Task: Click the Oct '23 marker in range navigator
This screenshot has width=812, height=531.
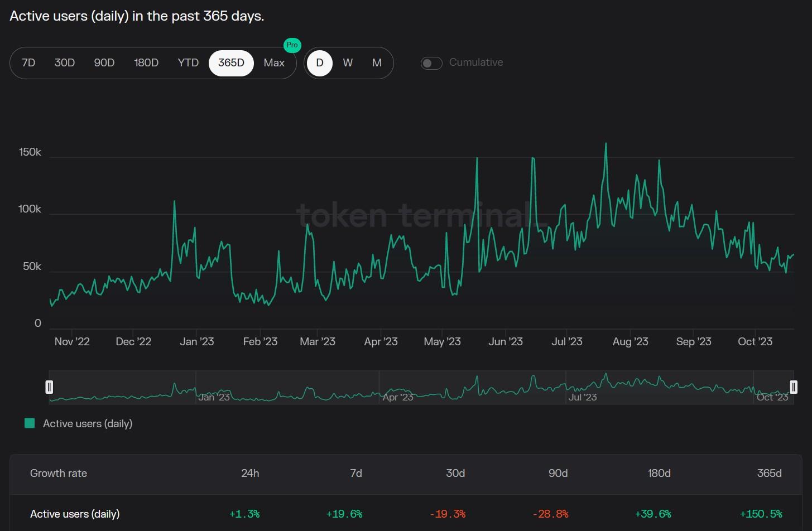Action: pos(772,397)
